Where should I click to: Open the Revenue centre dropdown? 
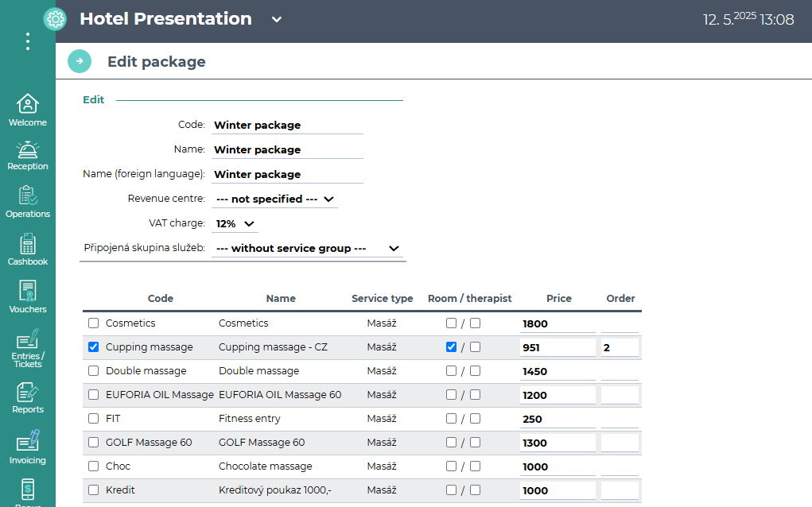click(274, 199)
